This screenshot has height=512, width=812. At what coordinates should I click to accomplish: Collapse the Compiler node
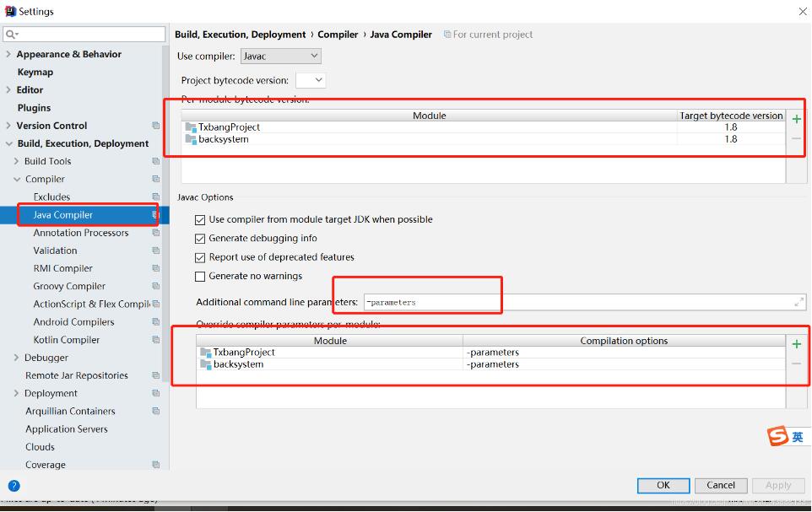17,179
